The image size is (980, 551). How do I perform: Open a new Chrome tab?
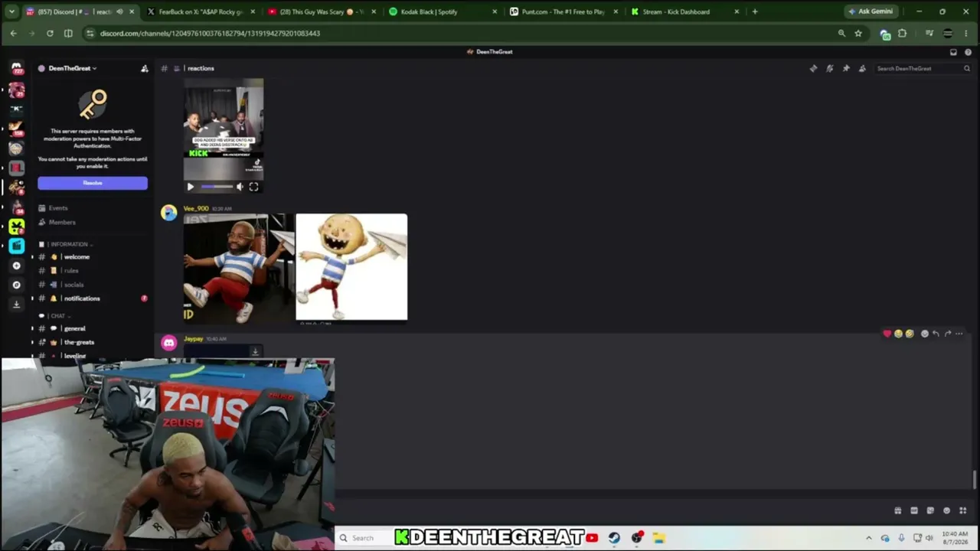[755, 11]
